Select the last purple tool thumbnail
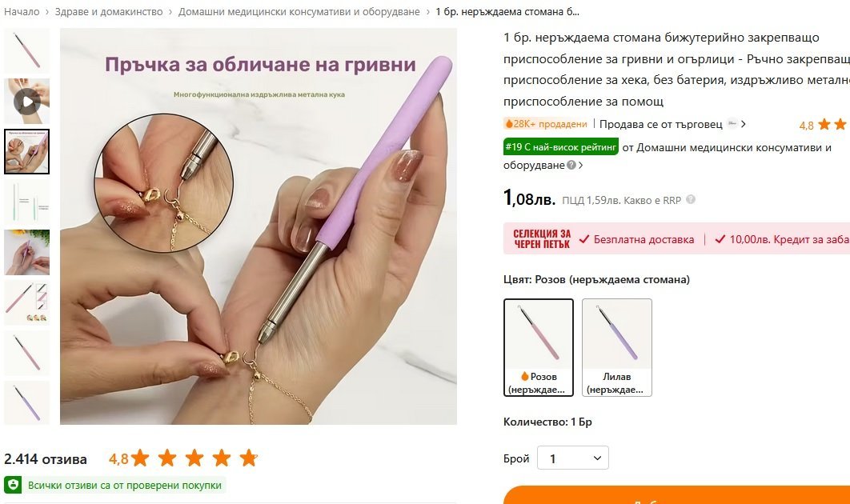The width and height of the screenshot is (850, 504). 26,402
